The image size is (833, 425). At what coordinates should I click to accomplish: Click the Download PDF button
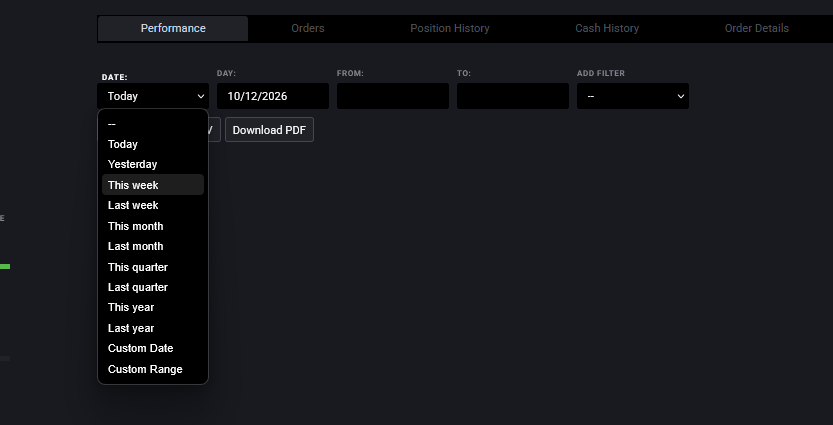coord(269,130)
